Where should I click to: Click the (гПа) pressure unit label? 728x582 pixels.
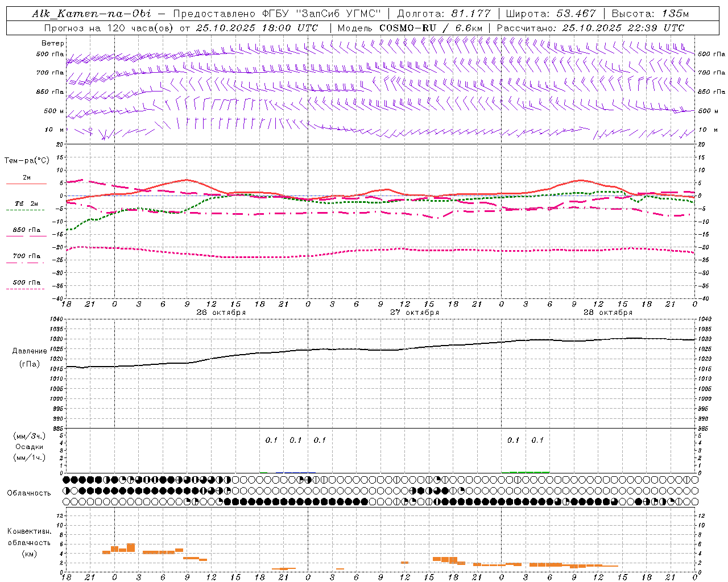(30, 364)
